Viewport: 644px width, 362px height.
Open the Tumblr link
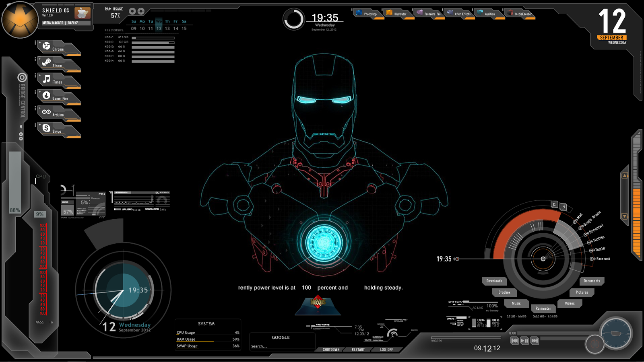[598, 250]
